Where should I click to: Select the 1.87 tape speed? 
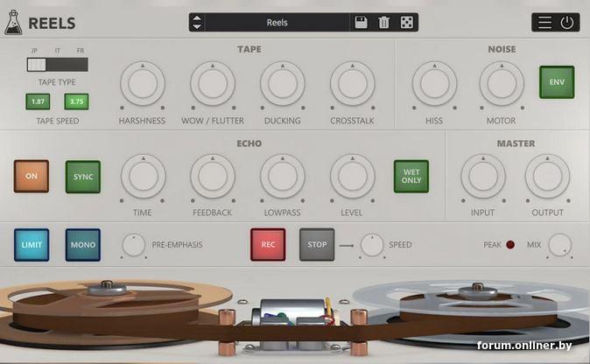tap(38, 102)
